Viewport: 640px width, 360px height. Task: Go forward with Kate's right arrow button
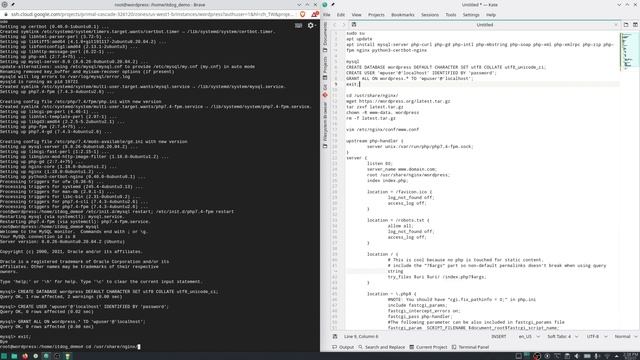(x=344, y=25)
